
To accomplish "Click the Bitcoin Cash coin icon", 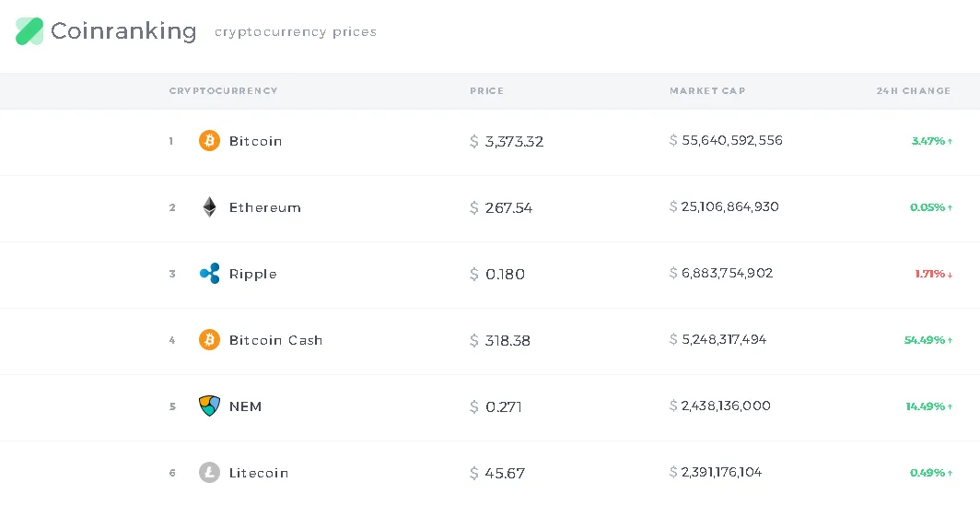I will click(209, 339).
